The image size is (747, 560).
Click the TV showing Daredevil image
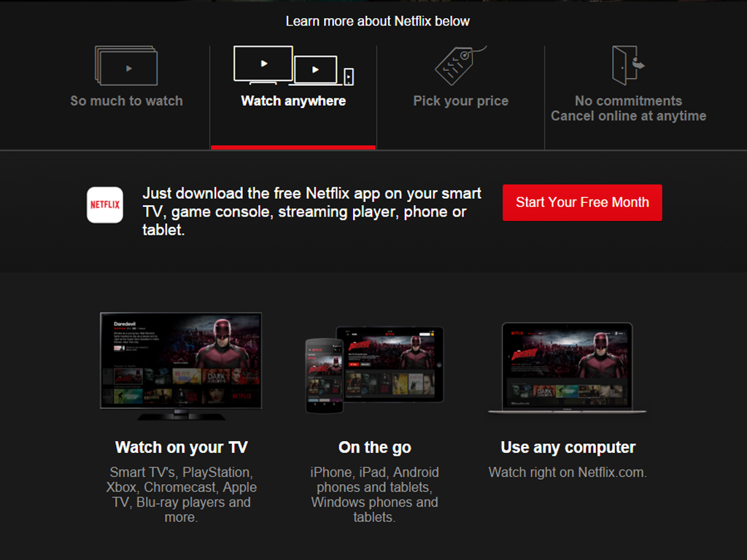[x=181, y=366]
